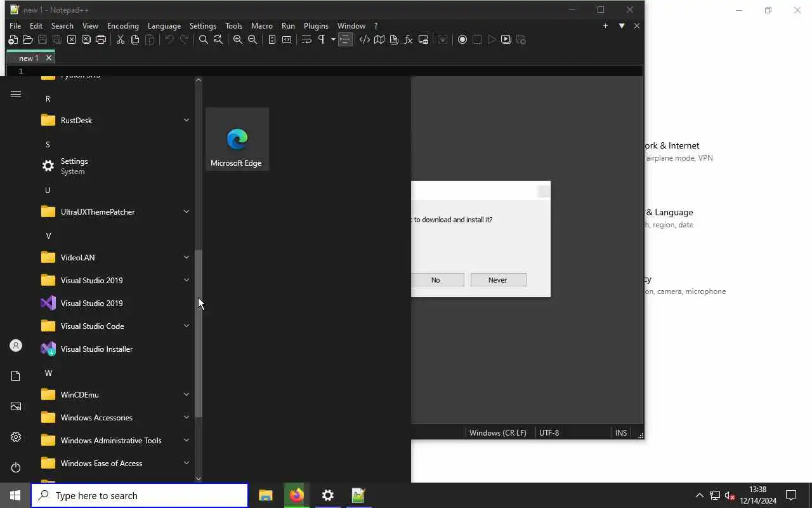Click the Windows Start button
Screen dimensions: 812x508
(15, 495)
